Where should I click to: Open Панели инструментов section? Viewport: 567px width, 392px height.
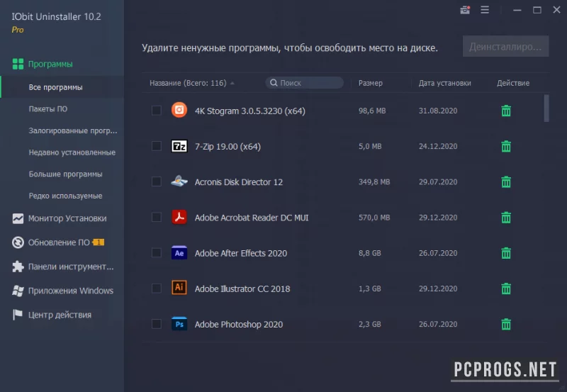tap(71, 267)
